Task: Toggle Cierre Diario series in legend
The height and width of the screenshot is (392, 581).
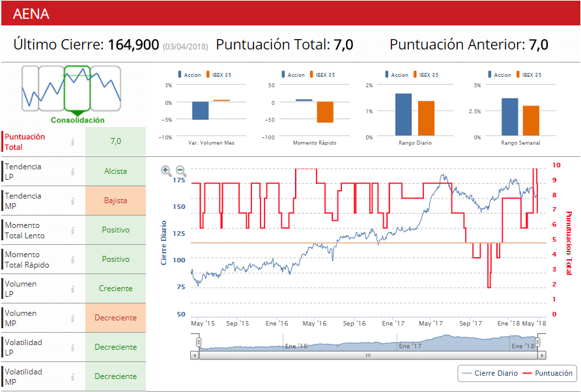Action: [490, 373]
